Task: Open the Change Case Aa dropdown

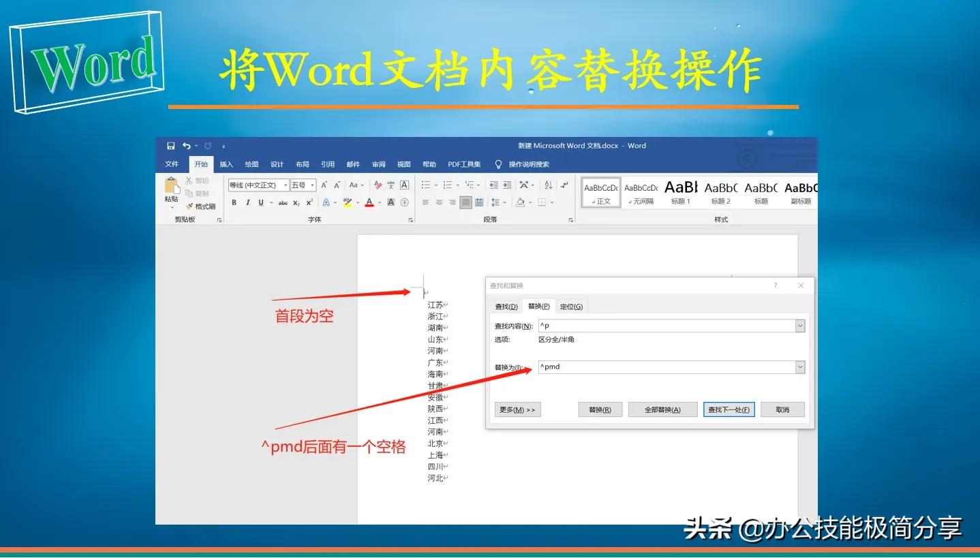Action: (356, 185)
